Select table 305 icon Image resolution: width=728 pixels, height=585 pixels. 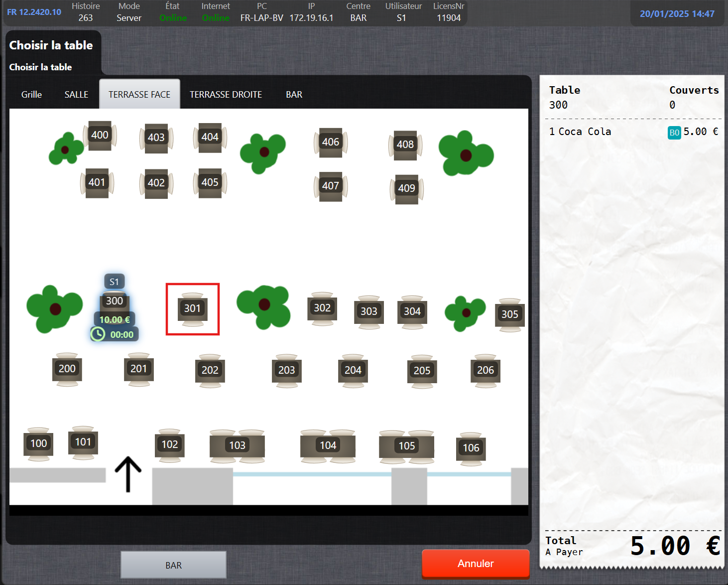pos(509,314)
